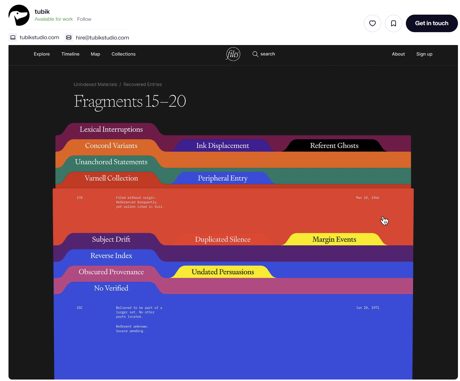Image resolution: width=460 pixels, height=381 pixels.
Task: Click the Recovered Entries breadcrumb
Action: 143,84
